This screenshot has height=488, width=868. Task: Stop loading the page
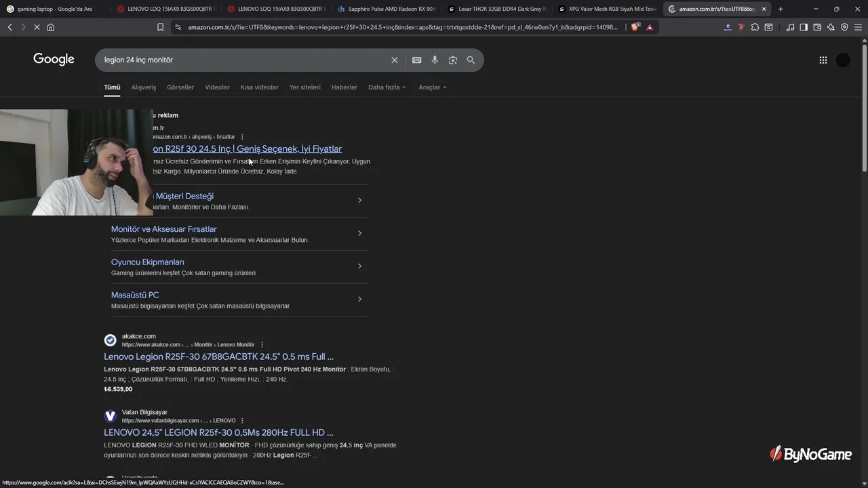(37, 27)
